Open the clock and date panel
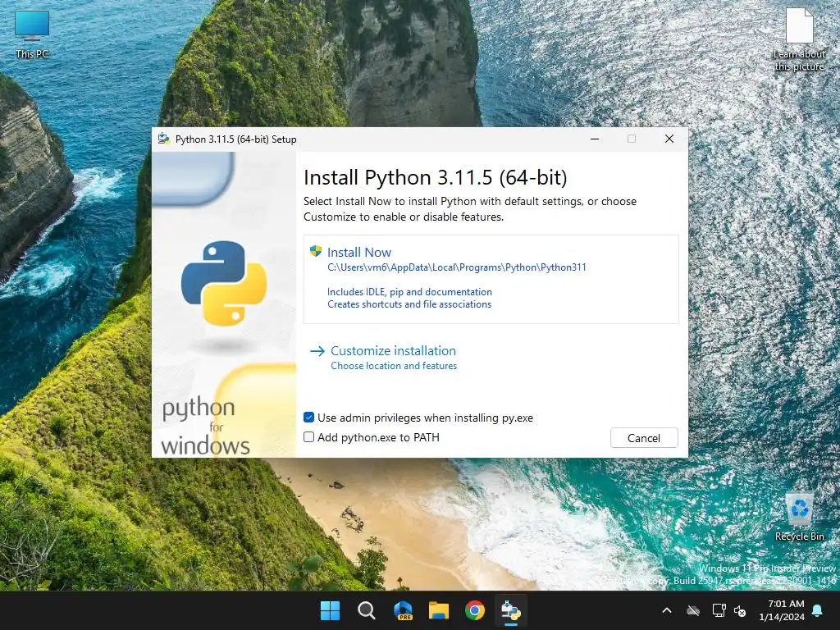840x630 pixels. [x=782, y=610]
